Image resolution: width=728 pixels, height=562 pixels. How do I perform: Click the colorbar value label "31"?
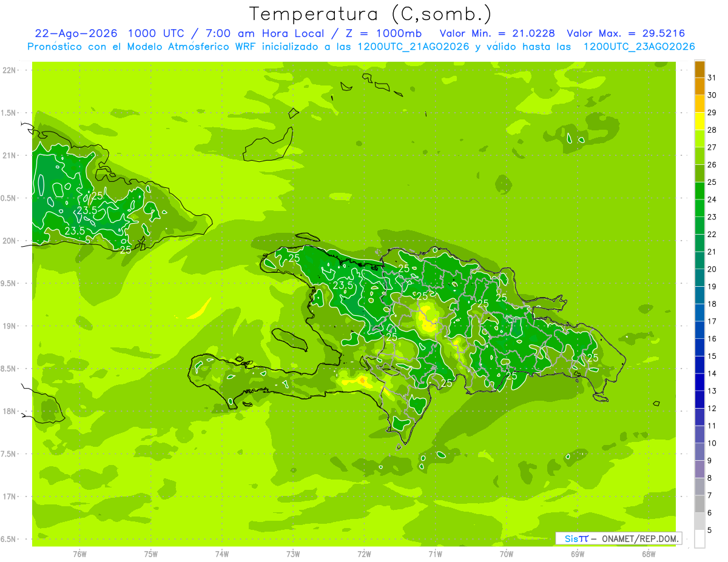(712, 78)
